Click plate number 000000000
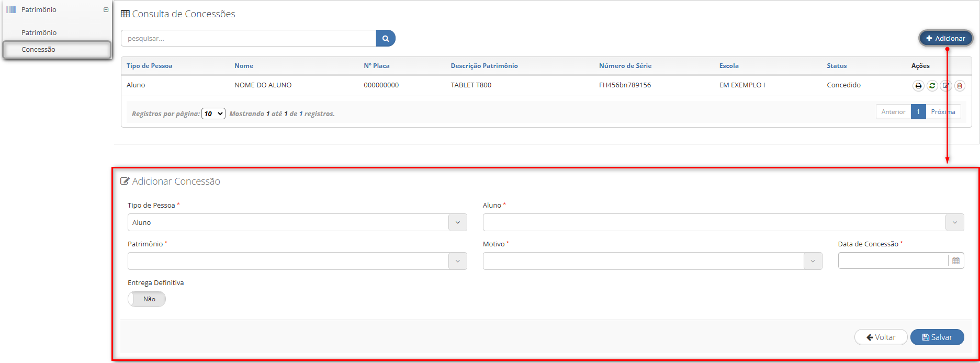 coord(381,85)
